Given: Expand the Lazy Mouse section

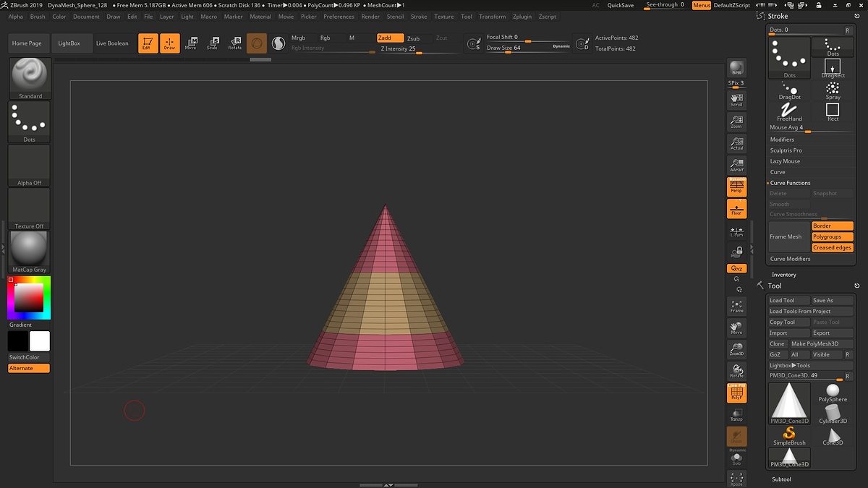Looking at the screenshot, I should point(785,161).
